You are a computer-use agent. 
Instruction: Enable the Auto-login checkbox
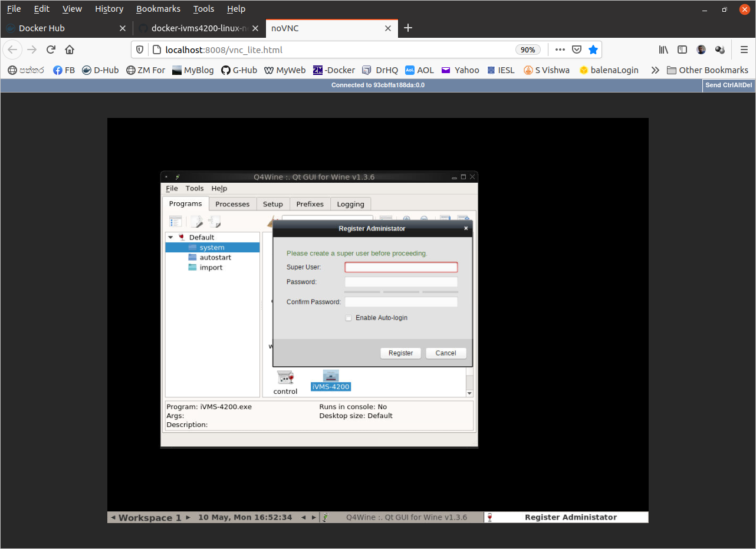click(349, 318)
